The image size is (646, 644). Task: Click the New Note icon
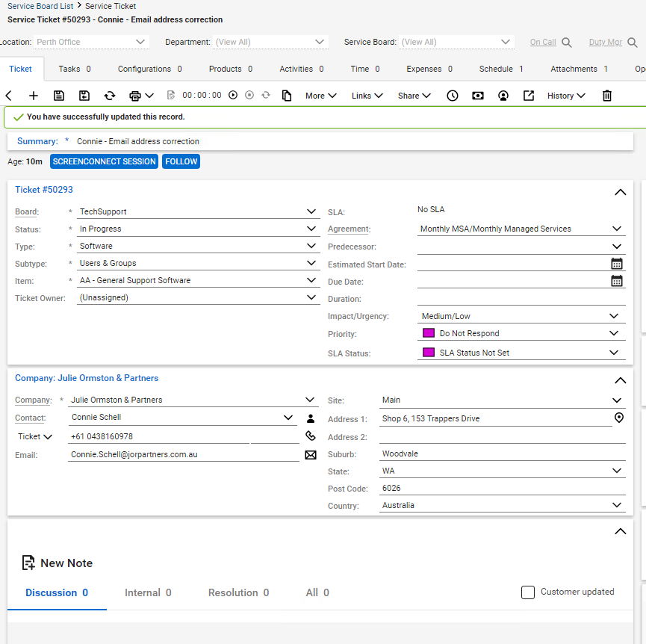click(x=28, y=563)
